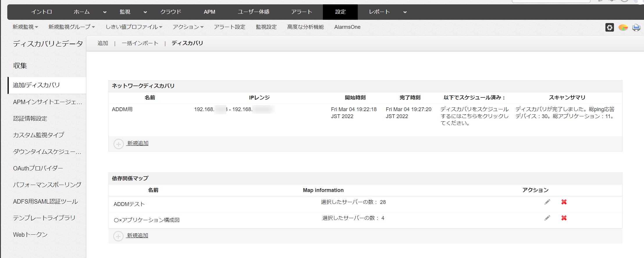The height and width of the screenshot is (258, 644).
Task: Edit the ADDMテスト dependency map
Action: pos(547,202)
